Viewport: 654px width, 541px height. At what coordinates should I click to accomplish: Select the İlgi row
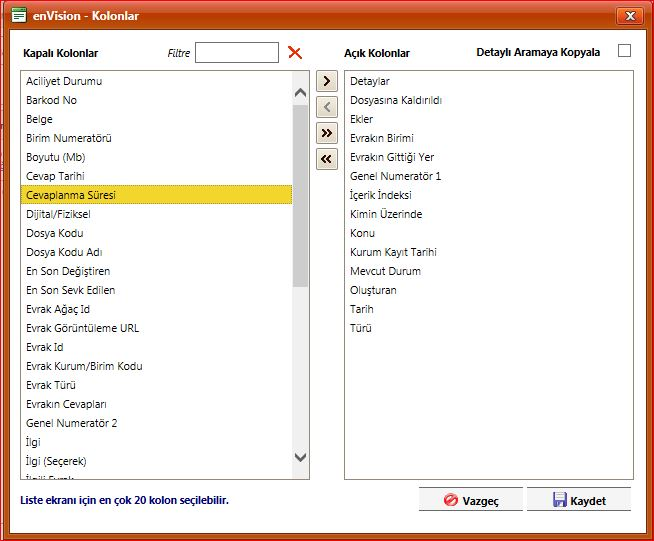point(156,442)
